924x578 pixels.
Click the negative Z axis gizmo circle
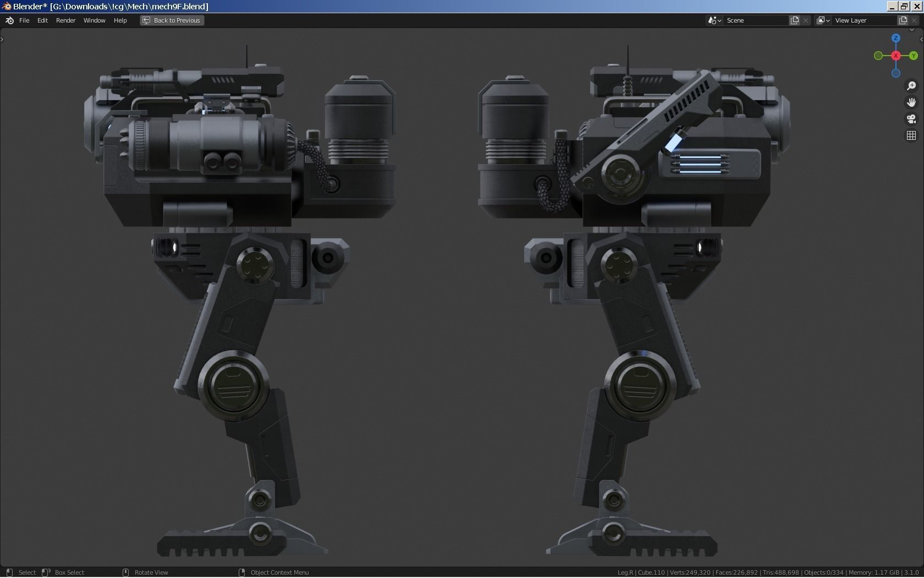[x=896, y=73]
